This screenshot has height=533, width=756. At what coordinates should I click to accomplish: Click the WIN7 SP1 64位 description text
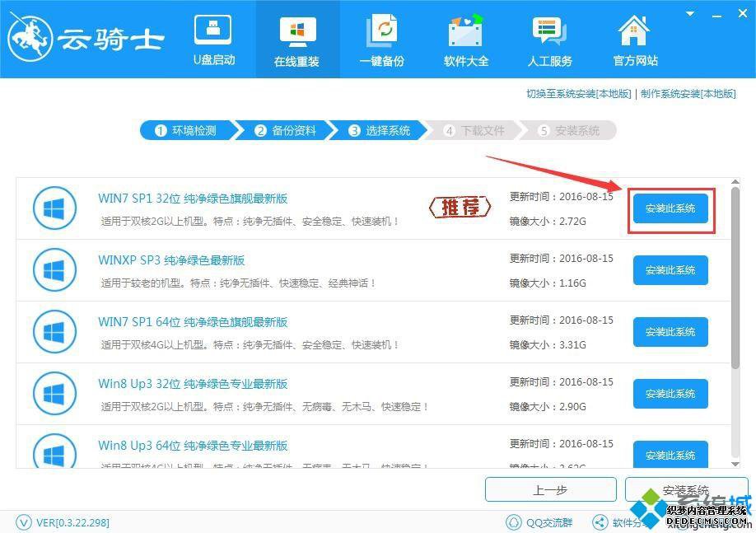tap(250, 345)
